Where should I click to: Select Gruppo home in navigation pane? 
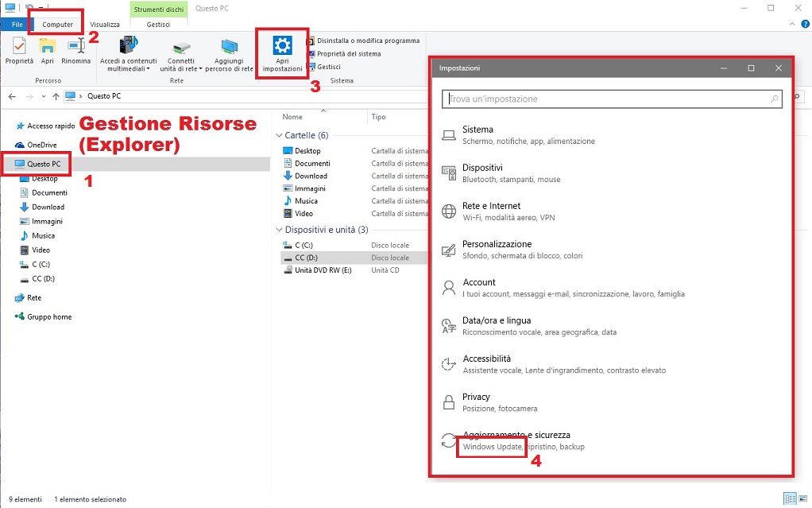pos(44,316)
